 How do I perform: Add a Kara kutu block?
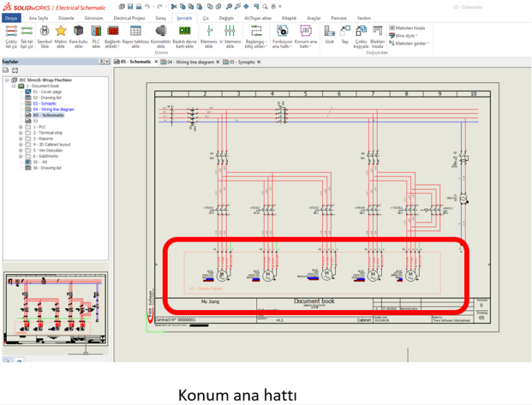[x=78, y=35]
